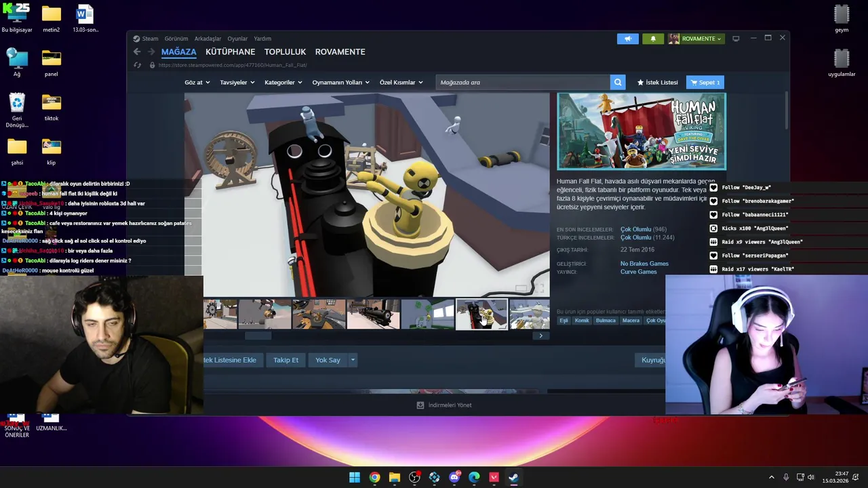The height and width of the screenshot is (488, 868).
Task: Expand the Kategoriler dropdown
Action: 283,83
